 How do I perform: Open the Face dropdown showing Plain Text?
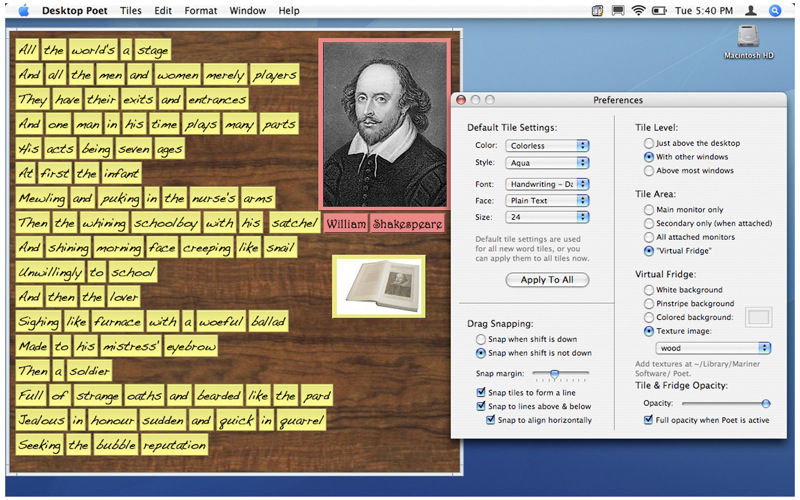(x=547, y=201)
